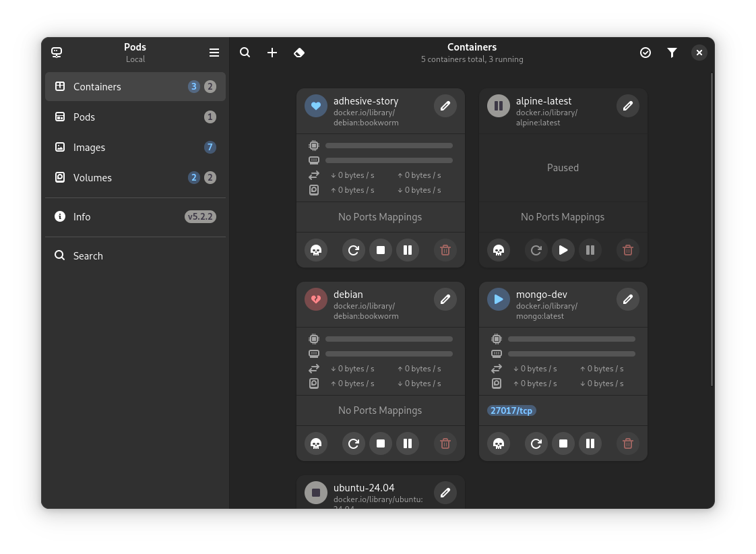
Task: Click the adhesive-story container name
Action: (366, 101)
